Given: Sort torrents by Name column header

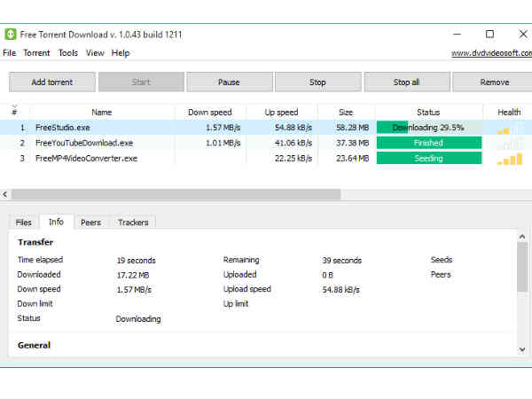Looking at the screenshot, I should [x=102, y=113].
